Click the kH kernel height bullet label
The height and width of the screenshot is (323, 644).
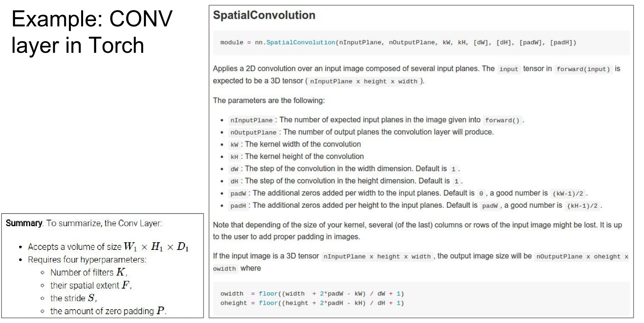pyautogui.click(x=234, y=157)
